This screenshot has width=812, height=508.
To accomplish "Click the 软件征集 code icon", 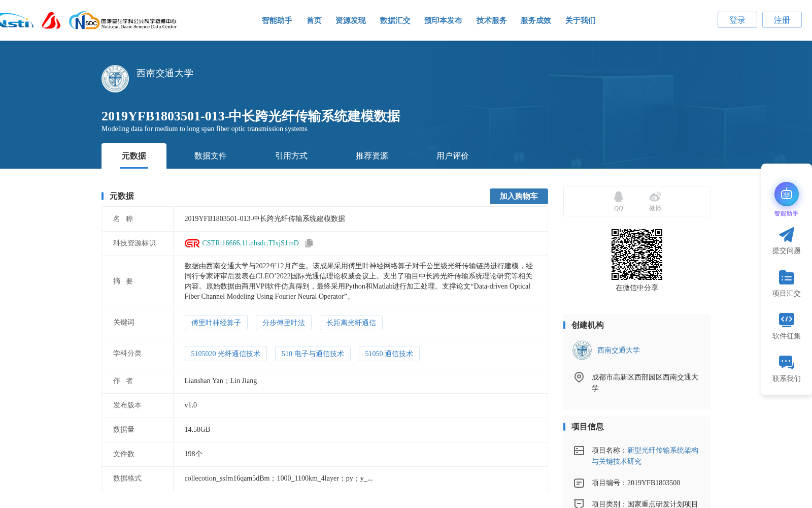I will pyautogui.click(x=786, y=320).
